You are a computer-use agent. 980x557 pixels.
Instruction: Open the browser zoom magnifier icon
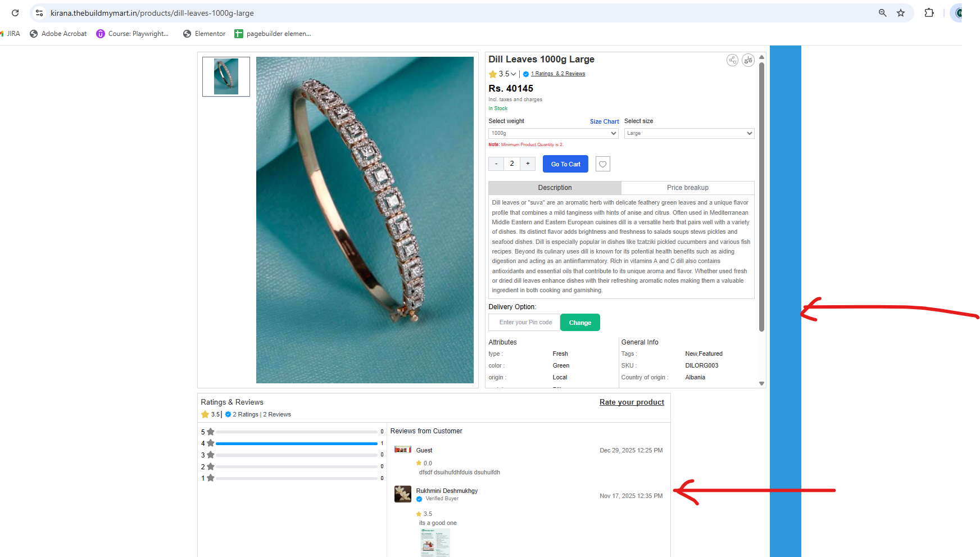click(x=882, y=13)
